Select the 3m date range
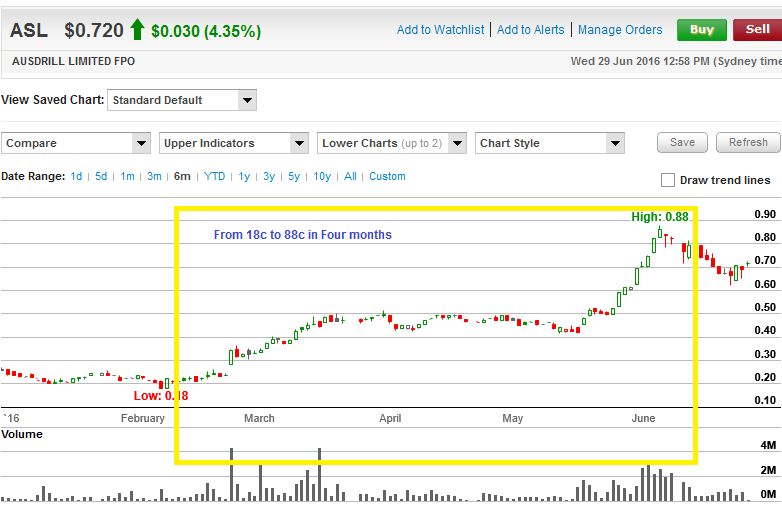The height and width of the screenshot is (511, 782). click(154, 176)
